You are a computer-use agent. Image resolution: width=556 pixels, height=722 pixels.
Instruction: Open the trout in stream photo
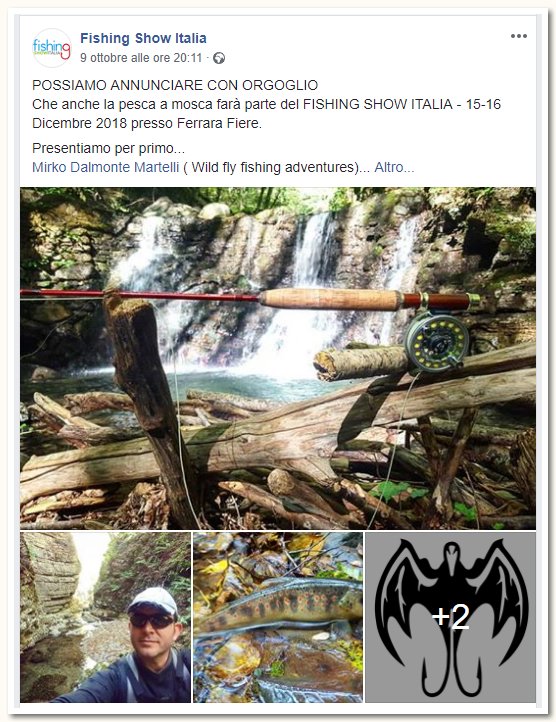pos(278,617)
